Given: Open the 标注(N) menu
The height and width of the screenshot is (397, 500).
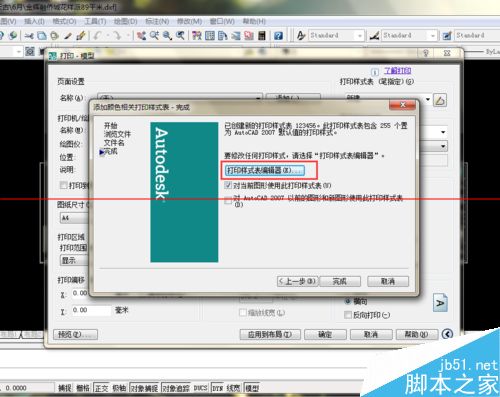Looking at the screenshot, I should (157, 21).
